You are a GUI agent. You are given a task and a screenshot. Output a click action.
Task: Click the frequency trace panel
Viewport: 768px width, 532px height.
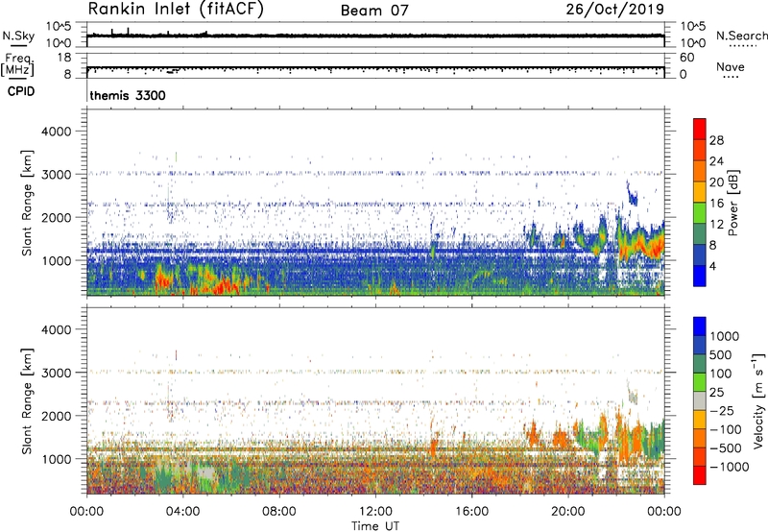375,65
